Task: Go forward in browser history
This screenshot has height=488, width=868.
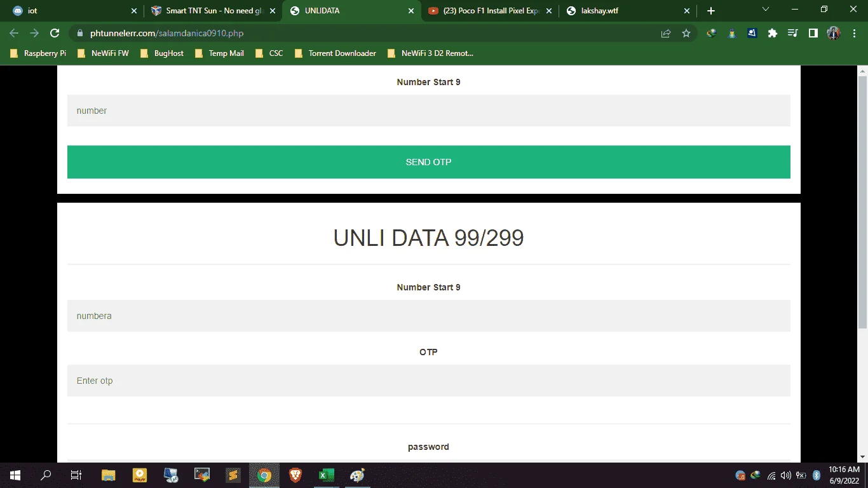Action: [x=34, y=34]
